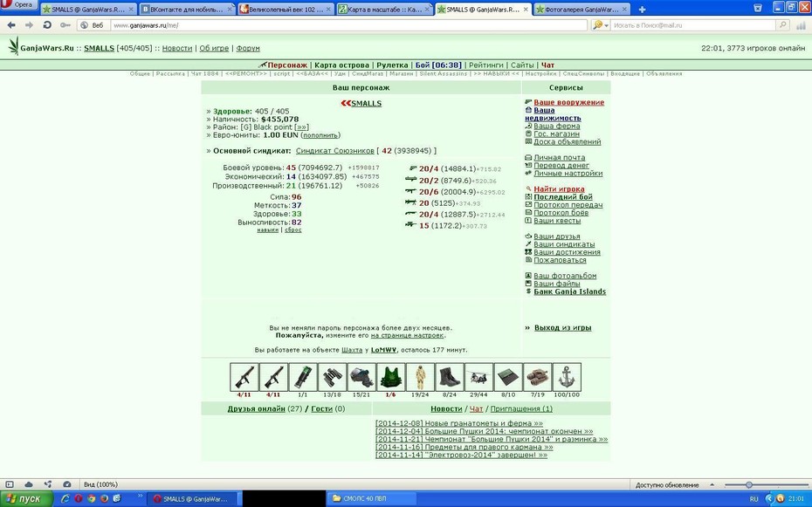Expand quick launch overflow chevron on taskbar
This screenshot has height=507, width=812.
click(x=140, y=497)
